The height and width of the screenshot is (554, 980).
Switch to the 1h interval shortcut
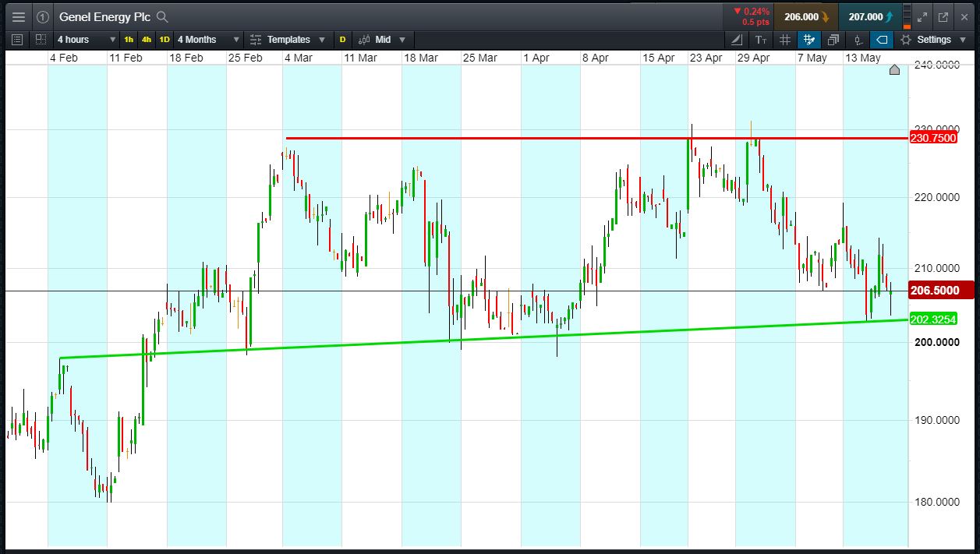(129, 40)
